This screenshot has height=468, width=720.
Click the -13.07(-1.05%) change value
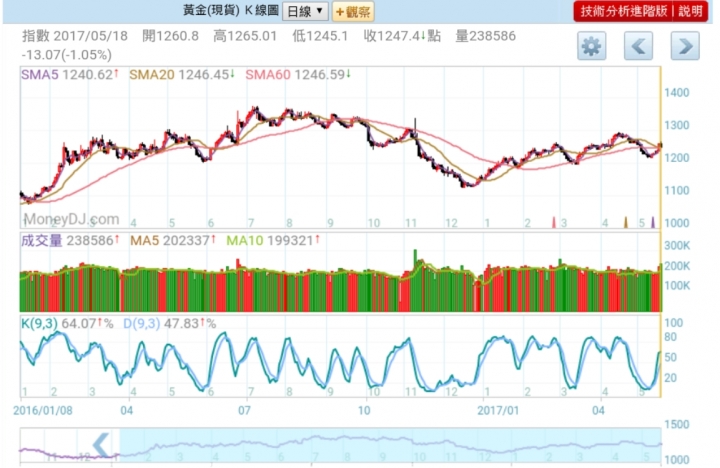point(67,55)
